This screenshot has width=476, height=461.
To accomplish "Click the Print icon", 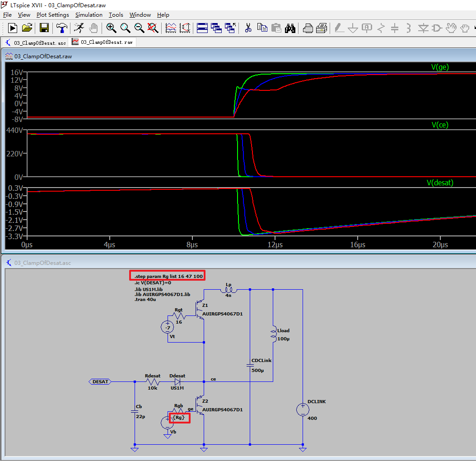I will point(322,28).
